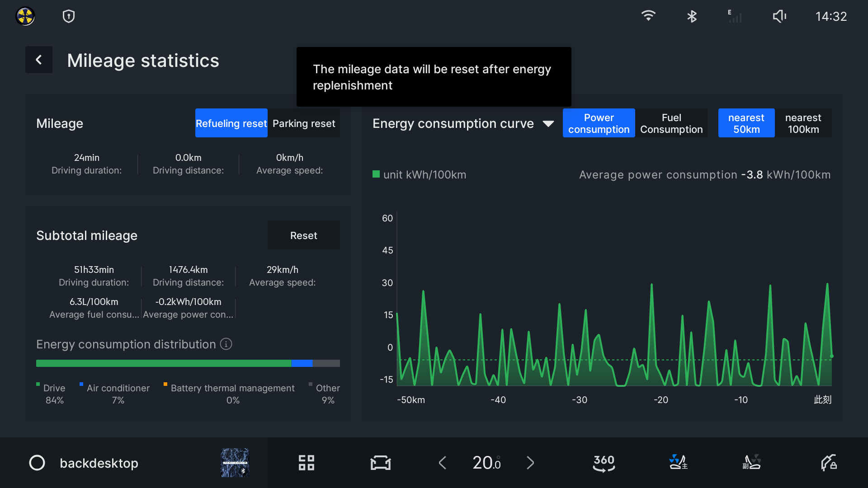Screen dimensions: 868x488
Task: Select Refueling reset mileage mode
Action: (x=231, y=123)
